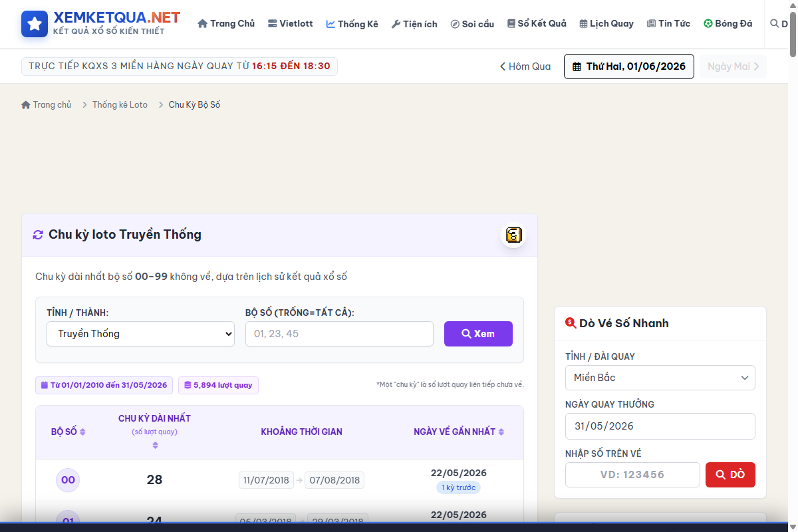This screenshot has height=532, width=798.
Task: Click the Chu Kỳ Bộ Số breadcrumb
Action: (194, 104)
